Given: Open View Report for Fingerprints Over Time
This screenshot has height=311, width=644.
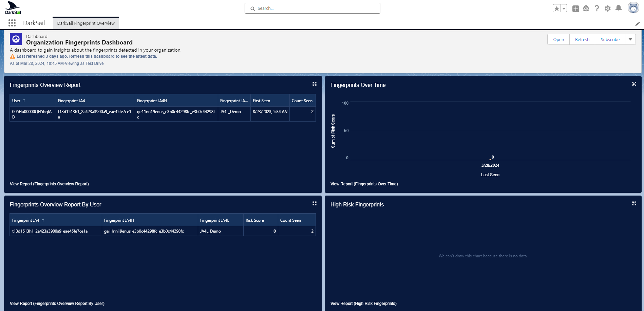Looking at the screenshot, I should coord(364,184).
